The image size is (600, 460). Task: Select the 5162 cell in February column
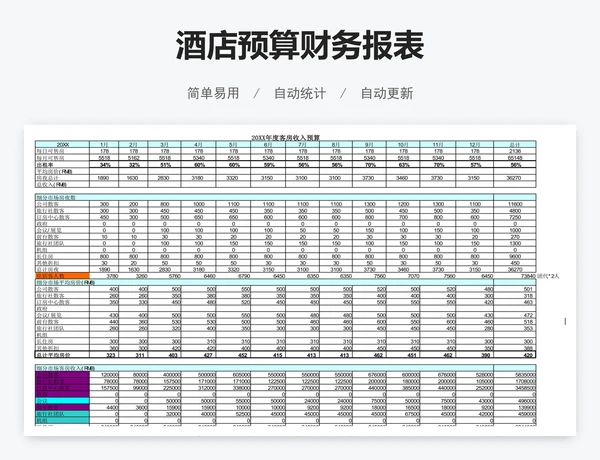(134, 158)
